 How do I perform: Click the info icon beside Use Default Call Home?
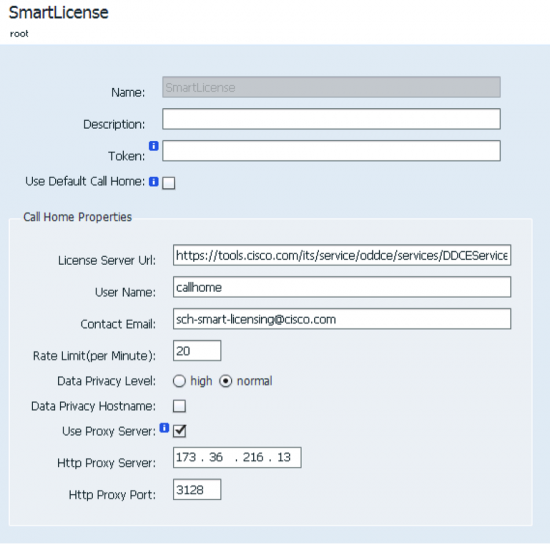click(154, 182)
